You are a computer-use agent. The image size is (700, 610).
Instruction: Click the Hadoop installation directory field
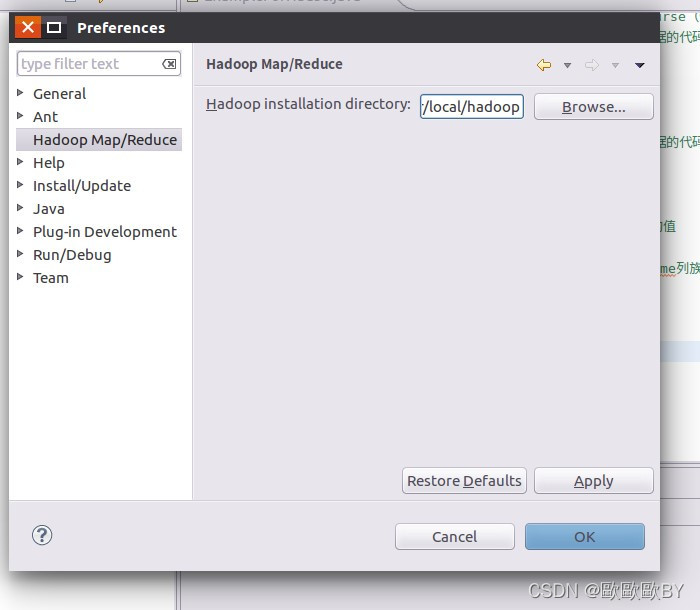coord(471,107)
